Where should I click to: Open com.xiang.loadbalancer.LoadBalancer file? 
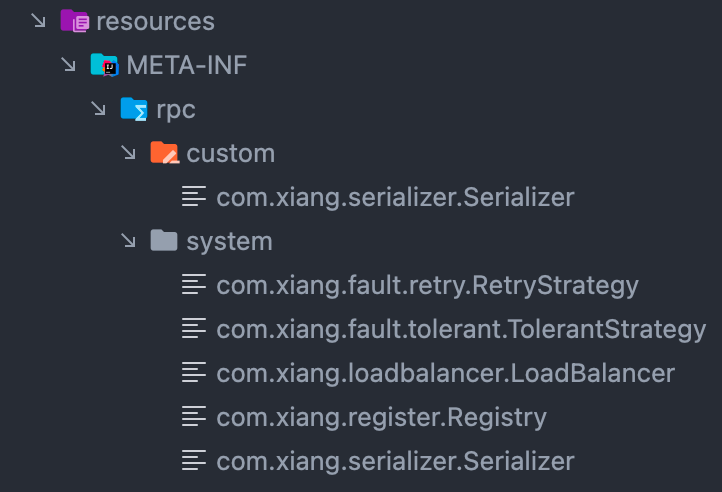tap(445, 373)
